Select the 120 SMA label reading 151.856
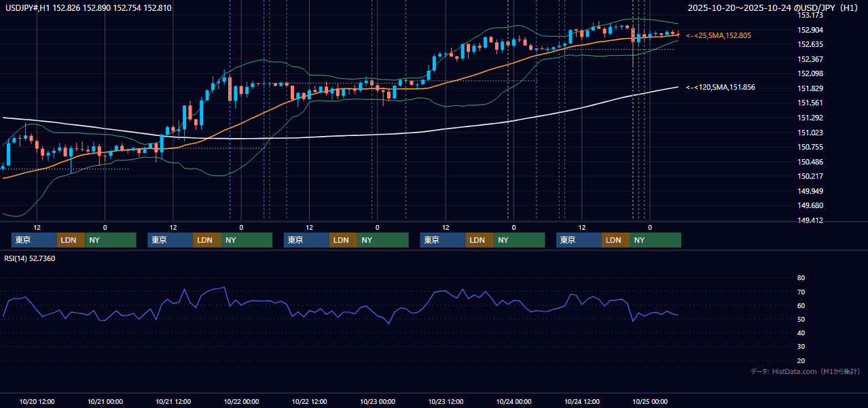The image size is (868, 408). [721, 87]
